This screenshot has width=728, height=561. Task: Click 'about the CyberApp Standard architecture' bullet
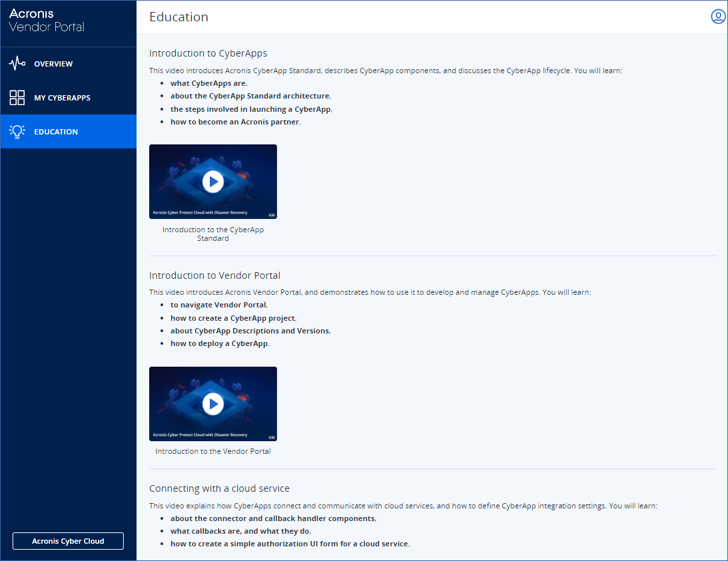click(x=250, y=96)
